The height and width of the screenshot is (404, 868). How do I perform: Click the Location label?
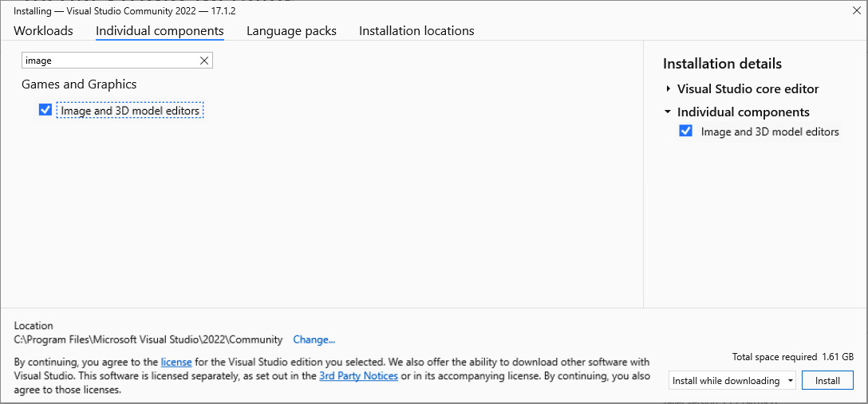pos(34,326)
